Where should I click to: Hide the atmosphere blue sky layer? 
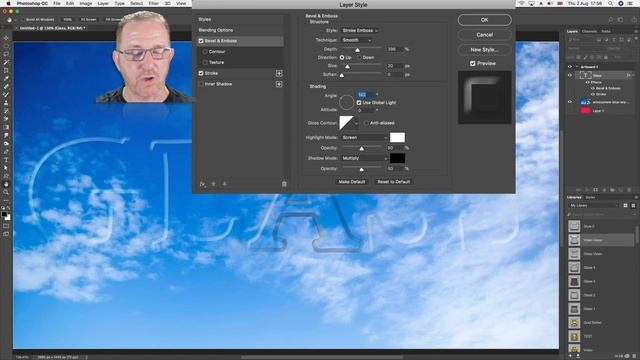point(570,102)
